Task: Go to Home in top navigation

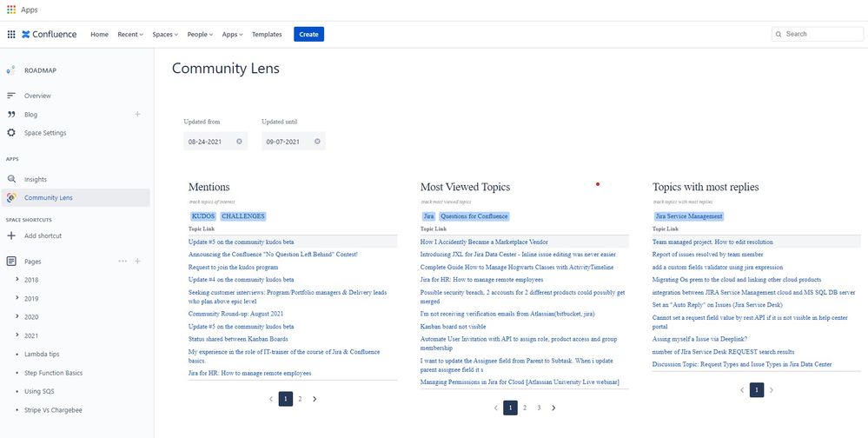Action: click(x=100, y=35)
